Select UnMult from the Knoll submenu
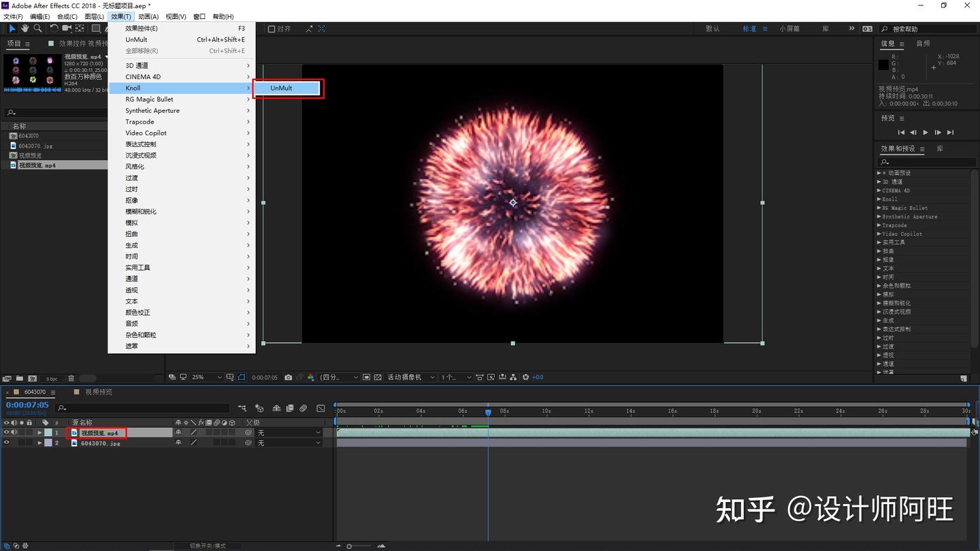 tap(280, 88)
